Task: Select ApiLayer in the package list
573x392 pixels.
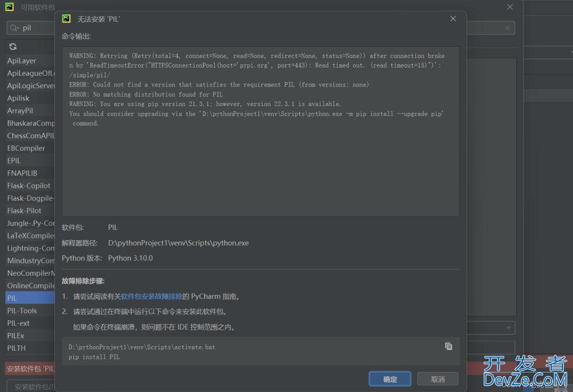Action: coord(30,61)
